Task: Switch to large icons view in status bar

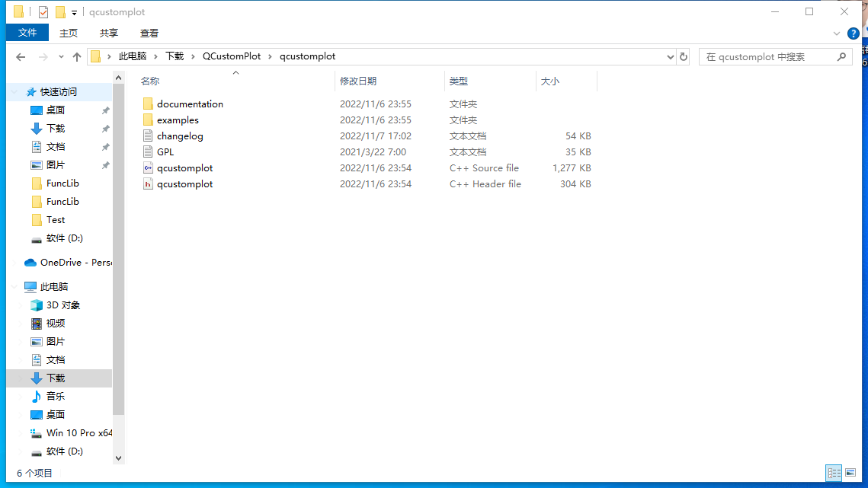Action: (850, 474)
